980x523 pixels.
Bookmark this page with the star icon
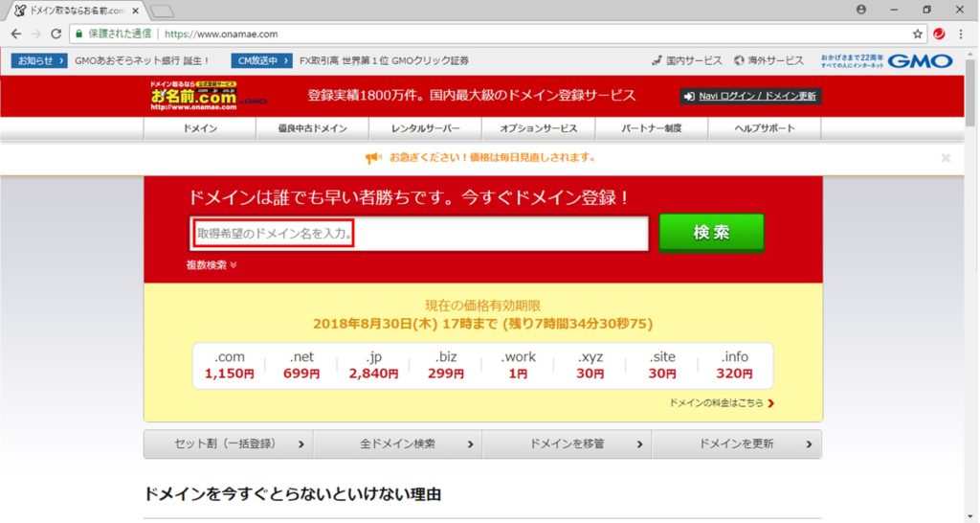(x=918, y=34)
